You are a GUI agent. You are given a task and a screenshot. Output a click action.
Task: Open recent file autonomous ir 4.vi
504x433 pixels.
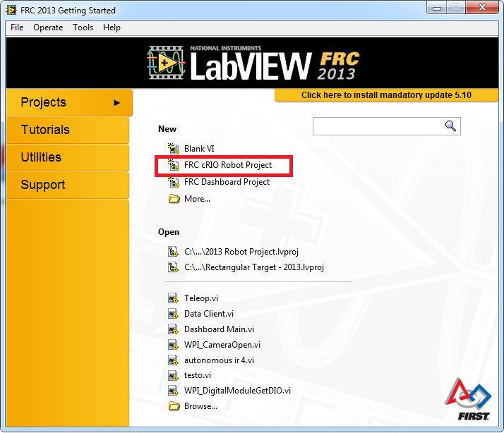(219, 360)
